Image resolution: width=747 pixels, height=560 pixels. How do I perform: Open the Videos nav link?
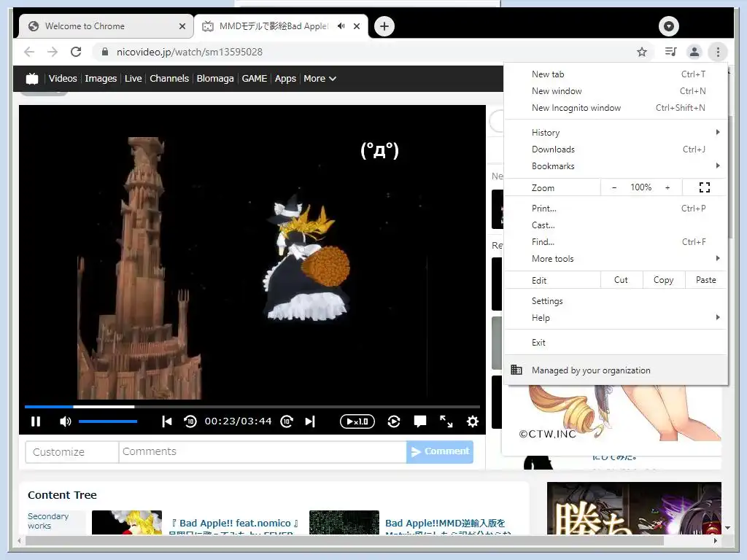pyautogui.click(x=63, y=79)
